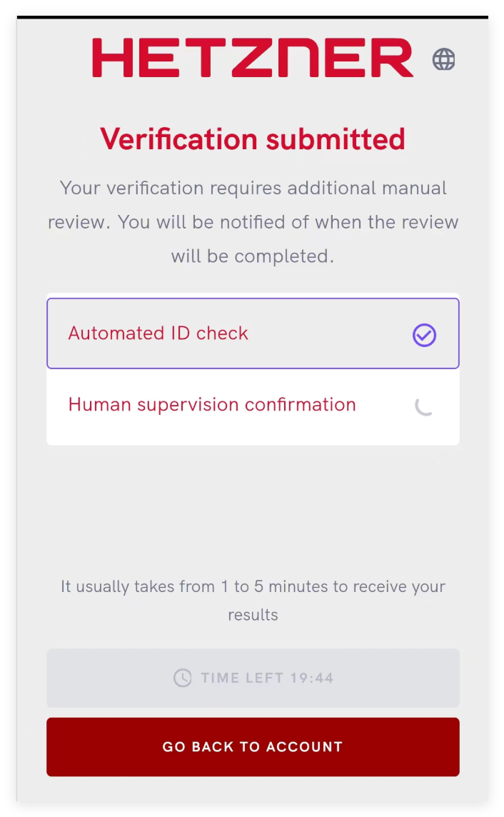This screenshot has width=504, height=817.
Task: Click the Hetzner logo
Action: tap(253, 58)
